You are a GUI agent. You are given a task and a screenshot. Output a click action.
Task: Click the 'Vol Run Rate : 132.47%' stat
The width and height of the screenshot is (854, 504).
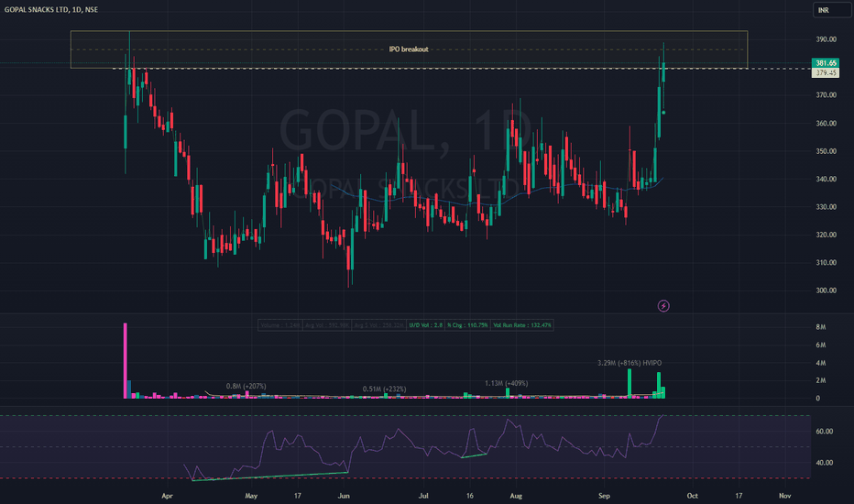tap(521, 325)
